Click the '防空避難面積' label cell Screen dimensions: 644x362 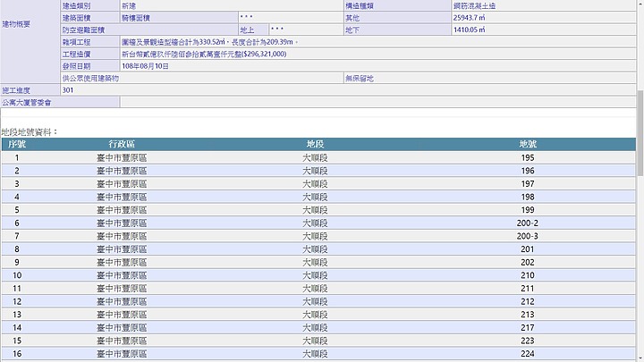coord(149,30)
